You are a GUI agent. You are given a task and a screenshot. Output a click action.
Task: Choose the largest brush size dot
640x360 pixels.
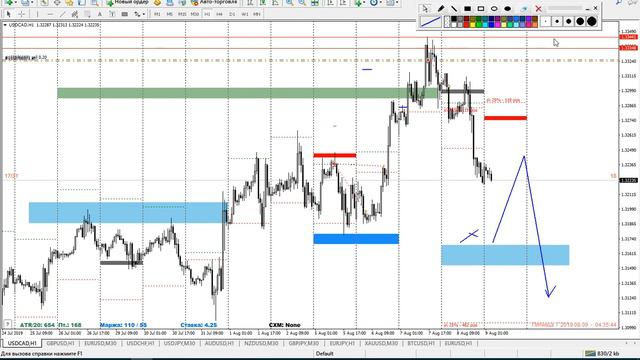[x=591, y=22]
